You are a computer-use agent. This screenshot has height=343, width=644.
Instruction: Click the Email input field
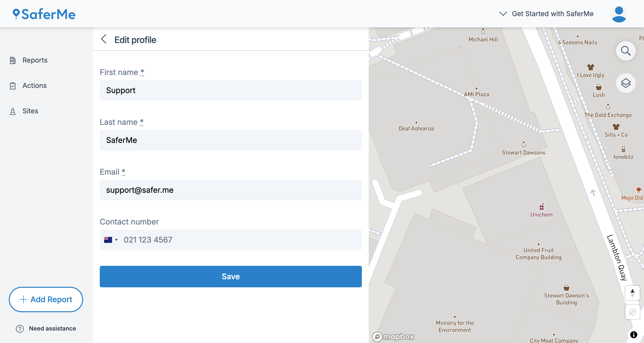click(x=231, y=190)
